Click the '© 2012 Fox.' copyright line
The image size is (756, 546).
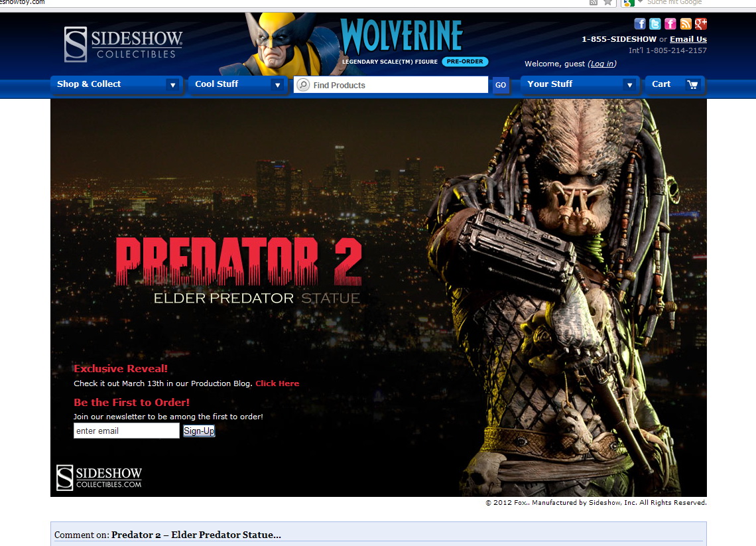click(x=596, y=503)
